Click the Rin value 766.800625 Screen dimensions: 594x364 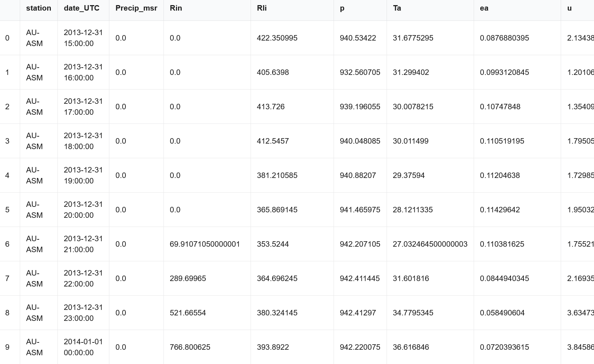coord(190,347)
